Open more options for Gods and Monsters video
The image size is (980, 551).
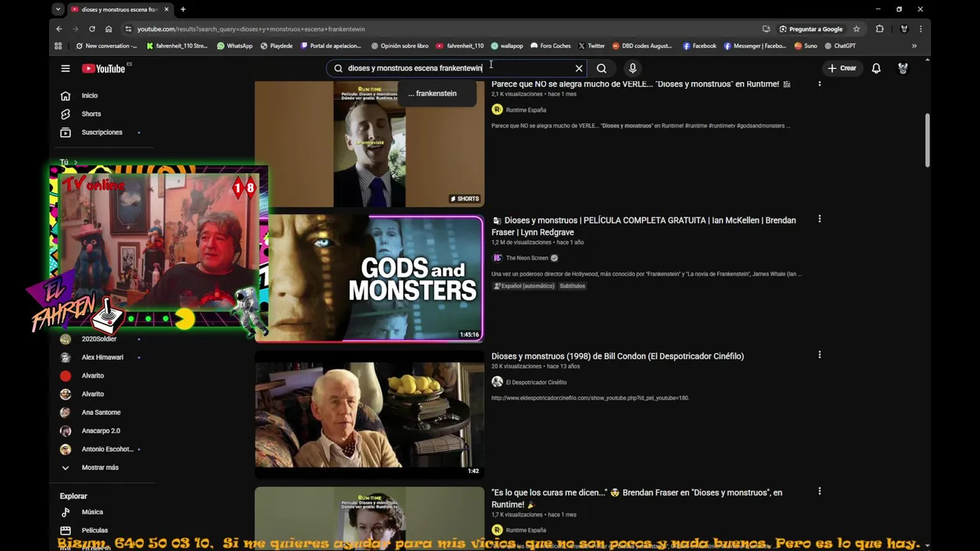819,219
